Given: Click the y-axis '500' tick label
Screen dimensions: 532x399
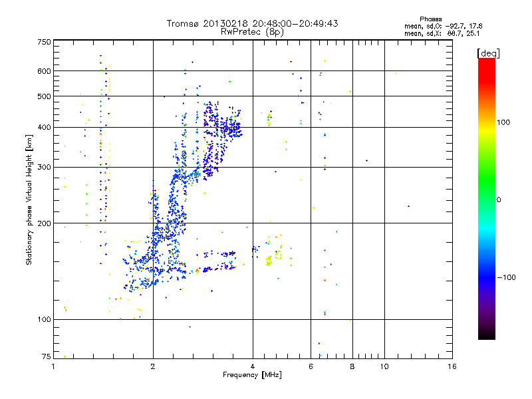Looking at the screenshot, I should (x=44, y=96).
